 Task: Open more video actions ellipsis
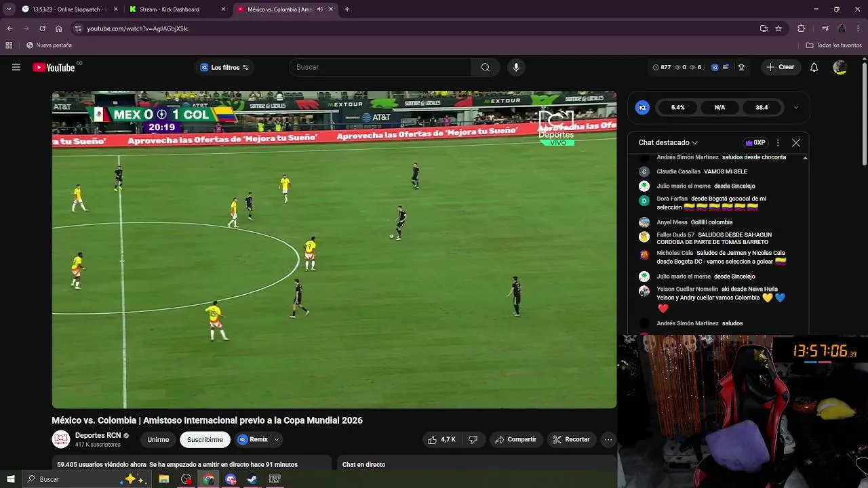point(608,439)
